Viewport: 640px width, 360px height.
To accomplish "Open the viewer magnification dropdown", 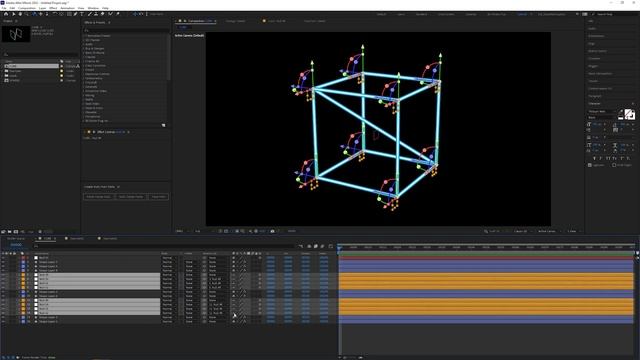I will click(x=182, y=231).
